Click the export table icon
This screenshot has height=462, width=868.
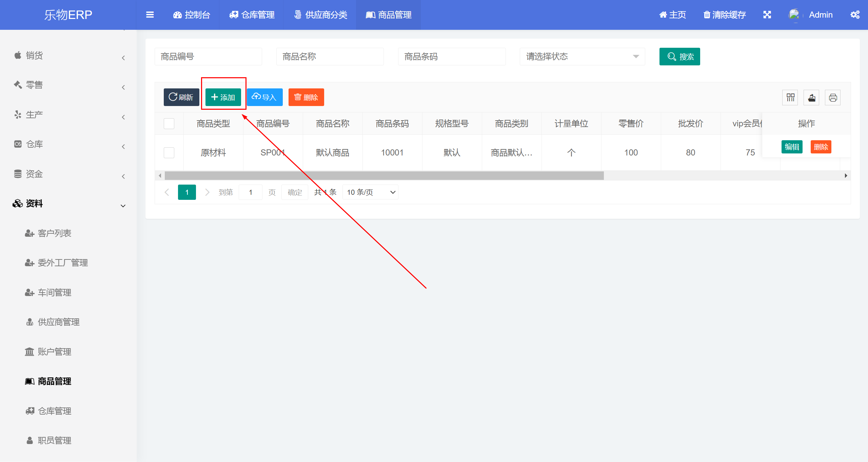pyautogui.click(x=811, y=98)
